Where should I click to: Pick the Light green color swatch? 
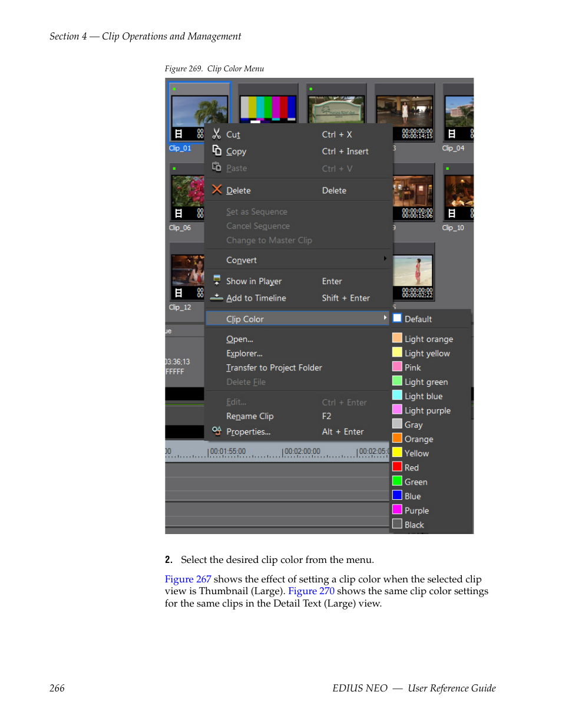(397, 381)
